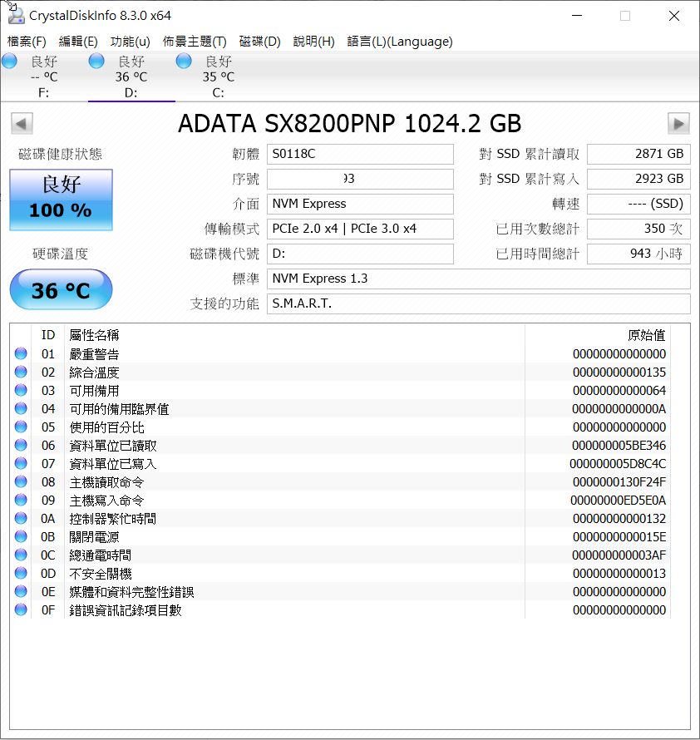Go to previous disk with left arrow
This screenshot has width=700, height=740.
pyautogui.click(x=22, y=124)
